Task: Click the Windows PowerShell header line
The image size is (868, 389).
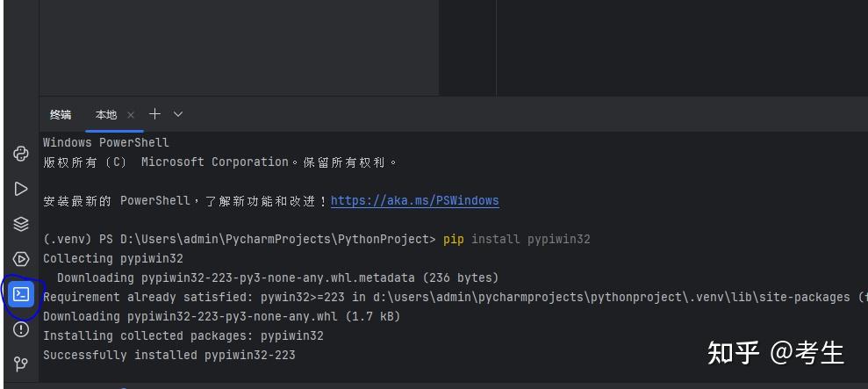Action: (x=106, y=142)
